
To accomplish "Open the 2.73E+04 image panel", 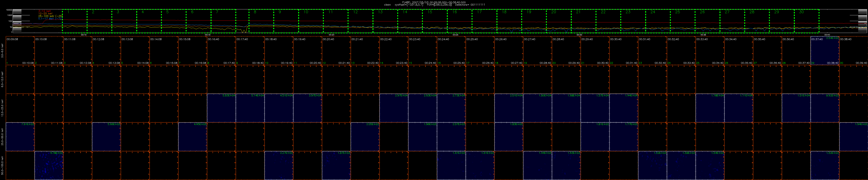I will pos(451,108).
